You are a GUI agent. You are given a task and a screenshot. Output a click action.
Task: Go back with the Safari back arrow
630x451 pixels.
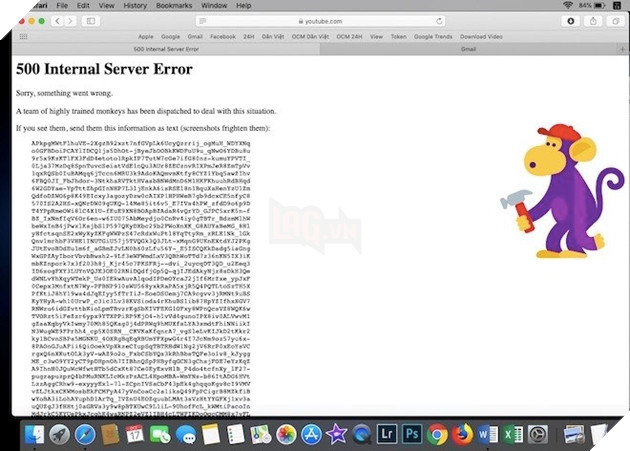coord(57,21)
